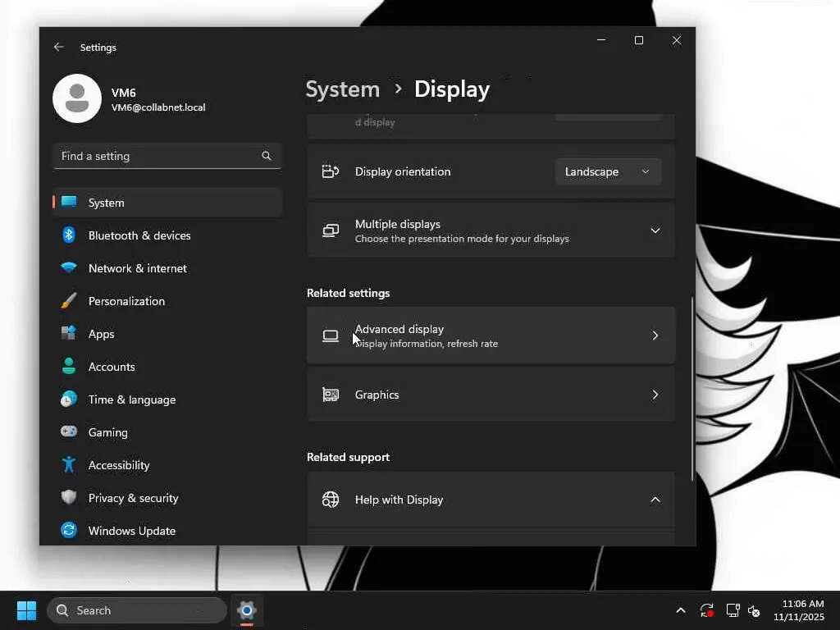840x630 pixels.
Task: Open the clock showing 11:06 AM
Action: coord(799,610)
